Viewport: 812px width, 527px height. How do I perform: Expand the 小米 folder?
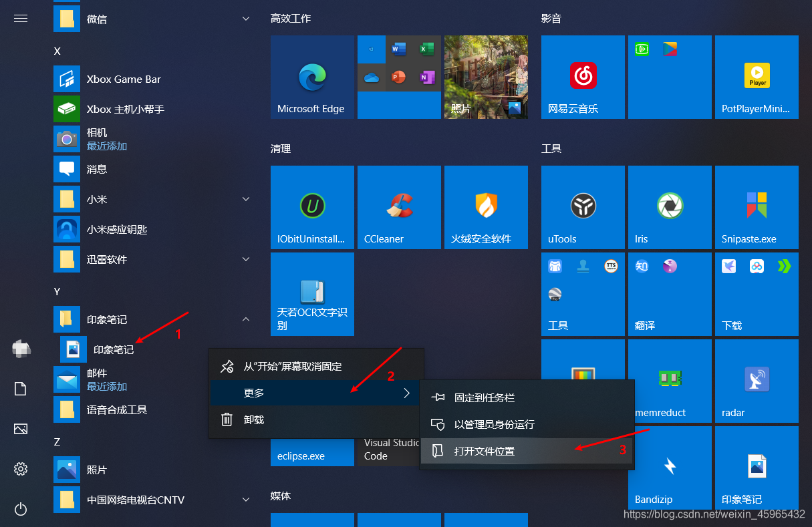pos(154,199)
